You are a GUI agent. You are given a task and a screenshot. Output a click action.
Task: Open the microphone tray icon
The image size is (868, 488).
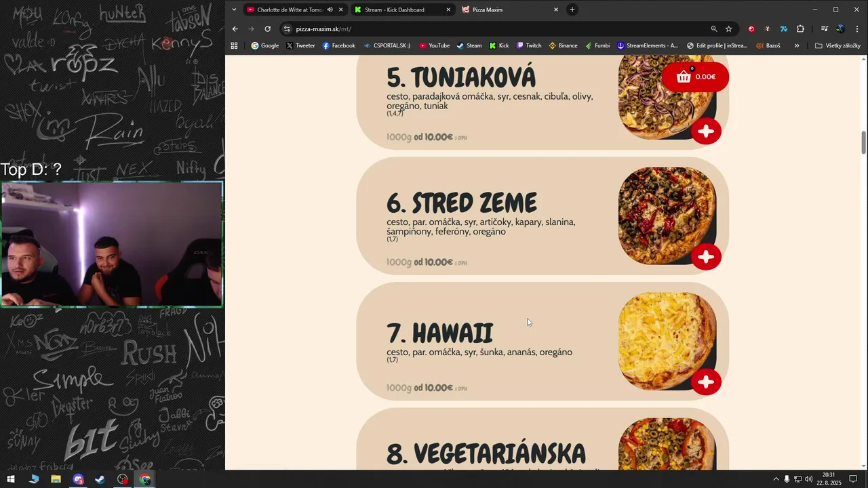point(787,479)
